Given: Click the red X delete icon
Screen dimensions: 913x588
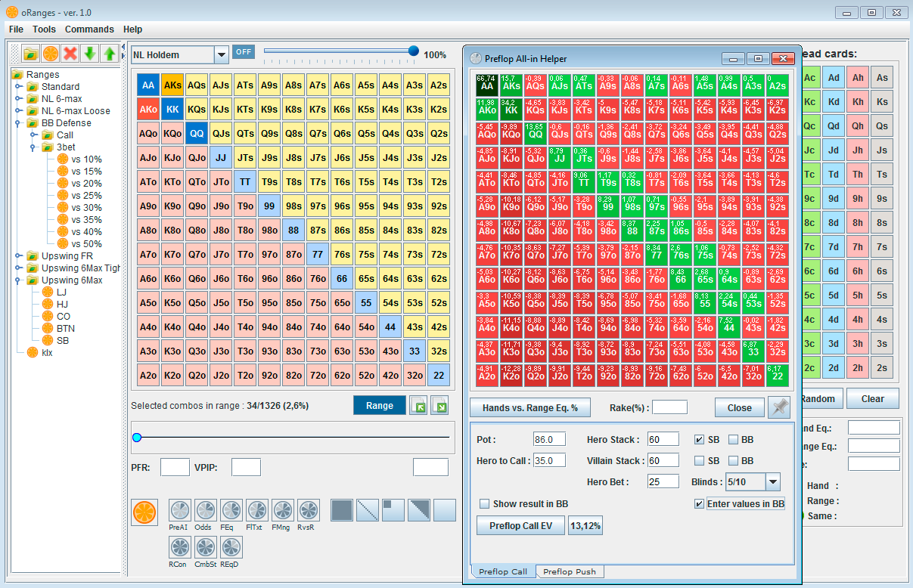Looking at the screenshot, I should 70,54.
